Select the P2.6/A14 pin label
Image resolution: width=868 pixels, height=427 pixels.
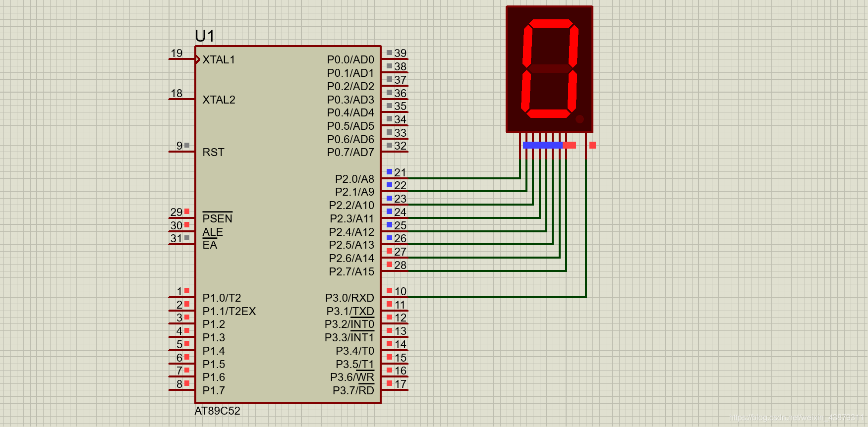tap(351, 258)
